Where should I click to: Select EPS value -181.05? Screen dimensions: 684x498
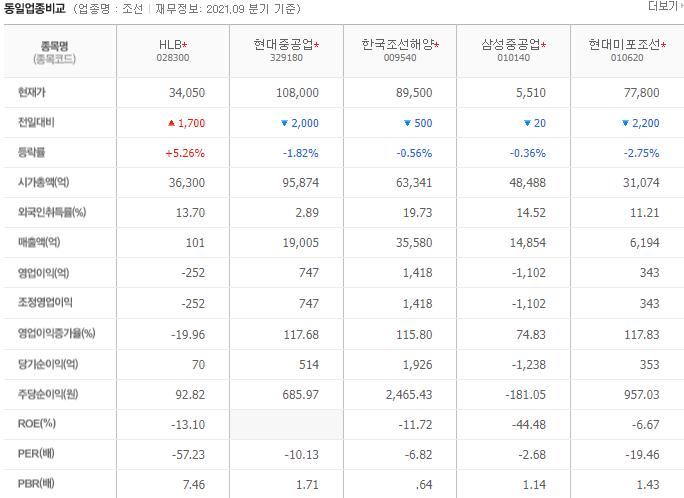(526, 395)
